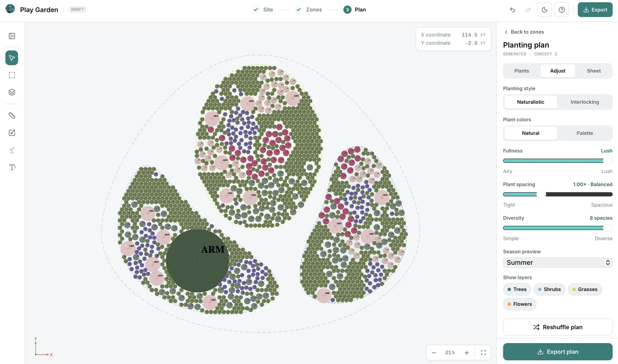Click the DRAFT status badge

point(77,10)
